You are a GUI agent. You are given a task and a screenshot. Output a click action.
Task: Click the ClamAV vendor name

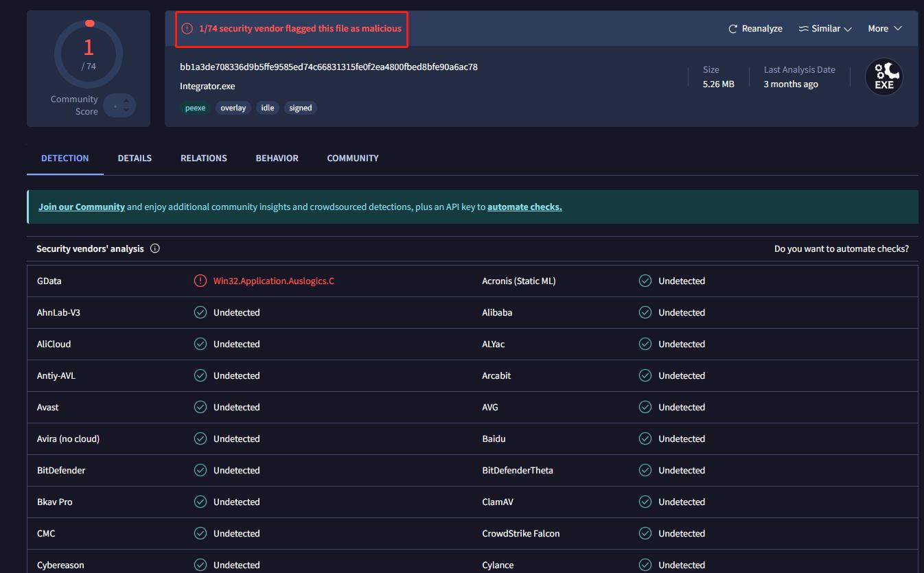(498, 502)
